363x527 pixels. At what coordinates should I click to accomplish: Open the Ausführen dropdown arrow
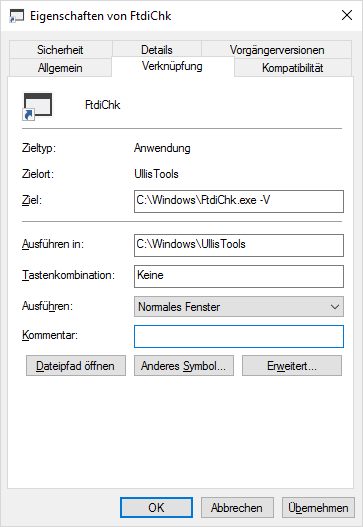pyautogui.click(x=334, y=307)
